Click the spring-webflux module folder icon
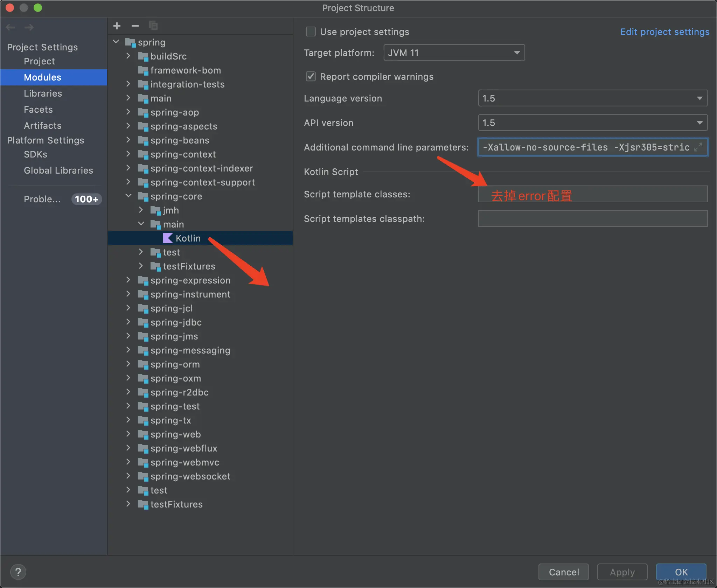Viewport: 717px width, 588px height. click(143, 448)
